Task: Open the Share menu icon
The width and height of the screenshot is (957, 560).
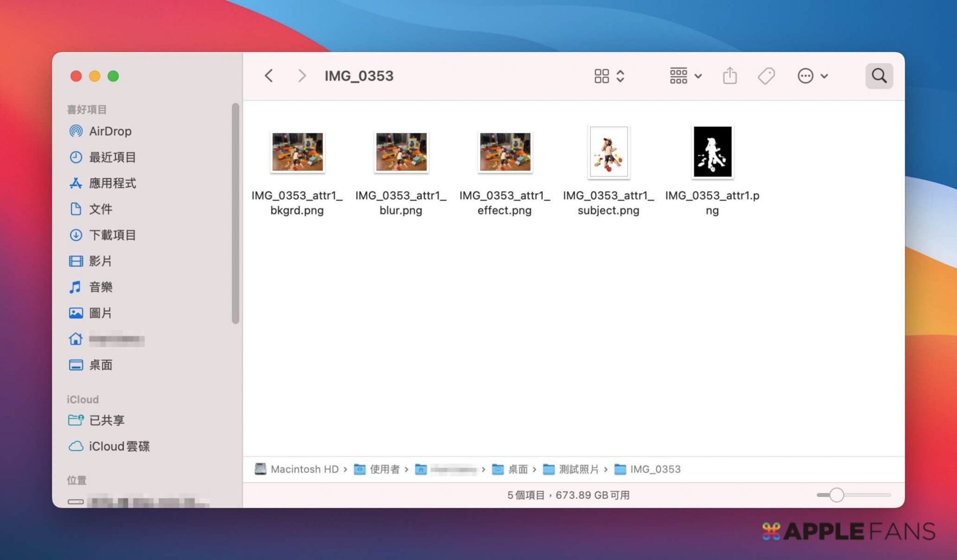Action: point(729,76)
